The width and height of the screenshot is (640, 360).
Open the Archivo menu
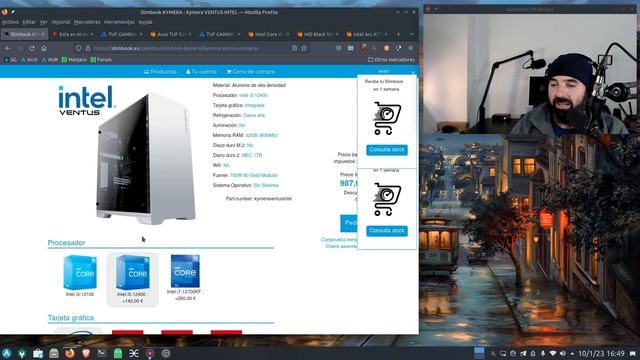tap(10, 22)
